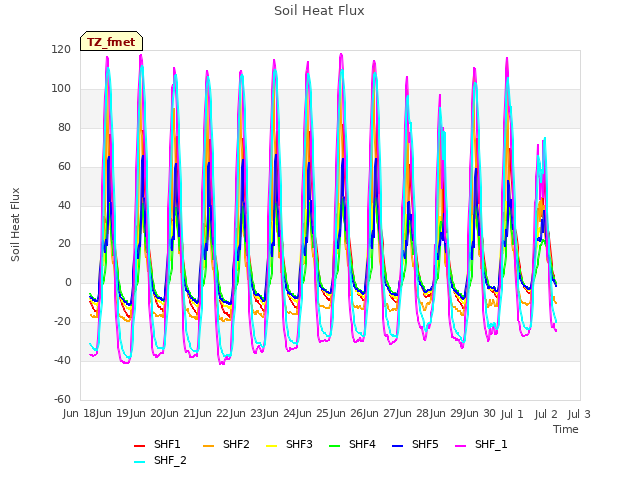Click the orange SHF2 legend swatch

point(209,446)
